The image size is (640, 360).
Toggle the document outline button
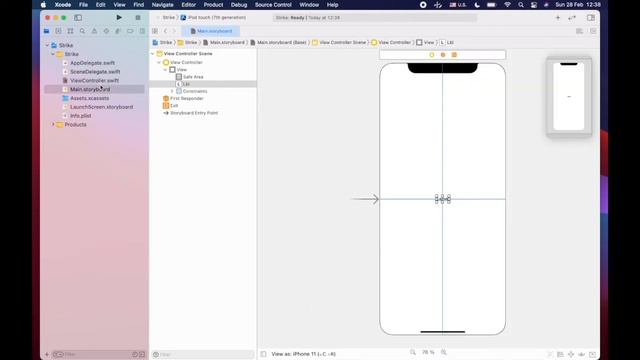263,354
